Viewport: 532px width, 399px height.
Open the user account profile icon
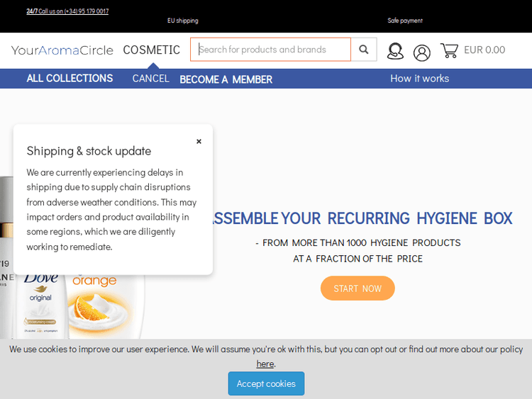tap(422, 52)
